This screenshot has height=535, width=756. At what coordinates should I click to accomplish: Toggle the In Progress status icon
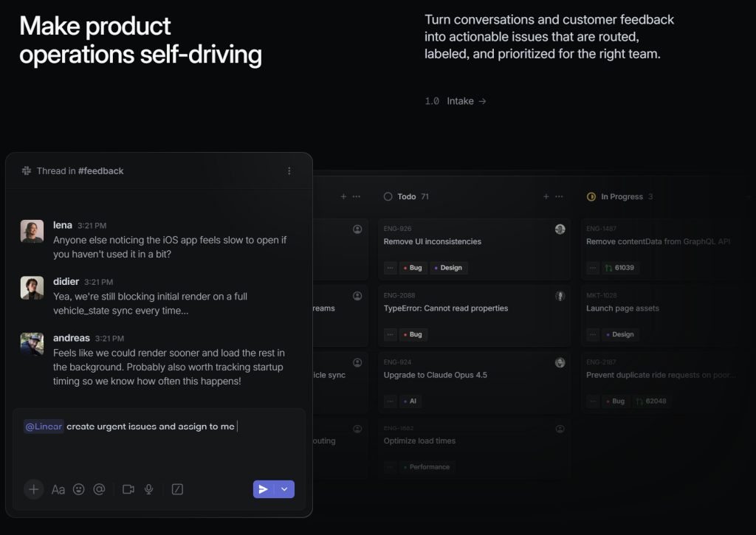(x=591, y=196)
